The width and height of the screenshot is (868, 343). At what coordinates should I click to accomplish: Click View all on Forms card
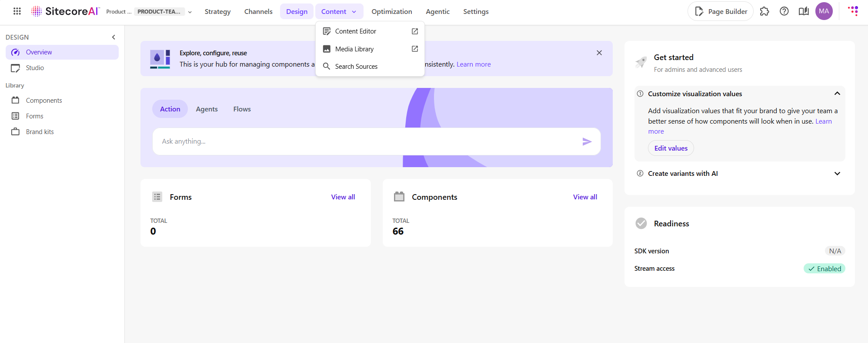pos(343,197)
